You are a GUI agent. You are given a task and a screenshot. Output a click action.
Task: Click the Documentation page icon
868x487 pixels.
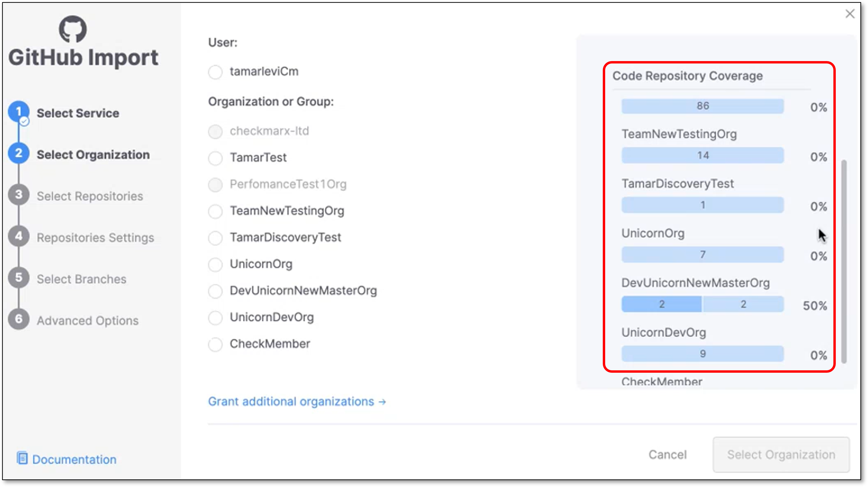pos(22,458)
